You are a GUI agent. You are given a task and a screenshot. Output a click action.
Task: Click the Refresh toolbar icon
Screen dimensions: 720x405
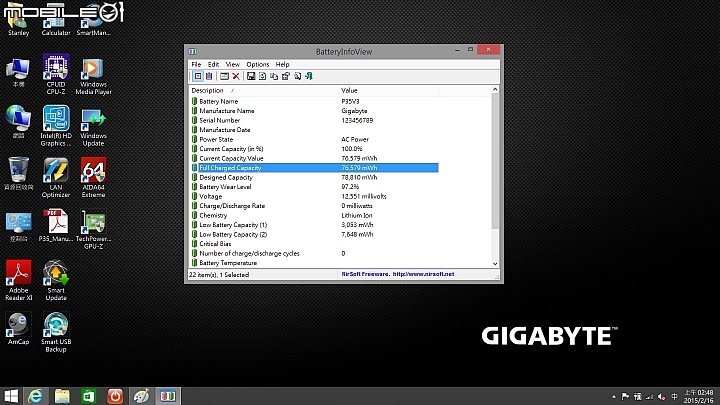tap(262, 76)
